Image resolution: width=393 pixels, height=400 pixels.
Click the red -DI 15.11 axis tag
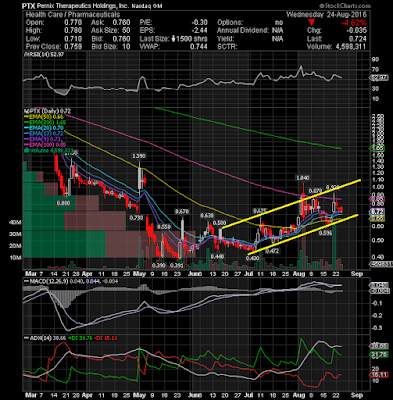tap(379, 375)
